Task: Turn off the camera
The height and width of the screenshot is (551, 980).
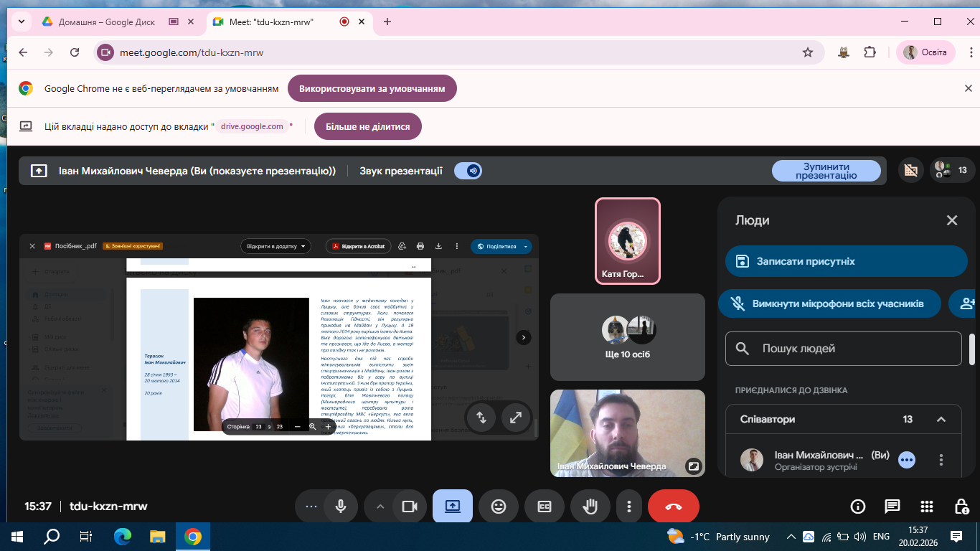Action: 410,507
